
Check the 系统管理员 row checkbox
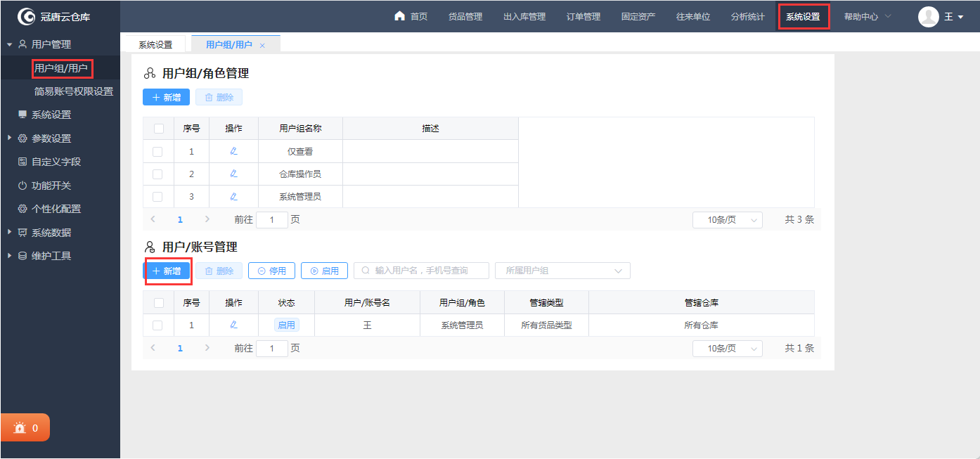click(157, 196)
